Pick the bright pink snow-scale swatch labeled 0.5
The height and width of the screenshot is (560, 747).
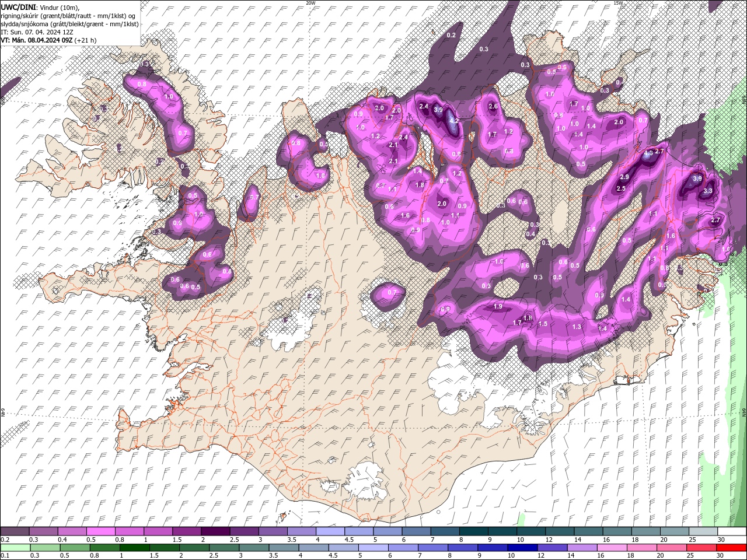coord(100,531)
